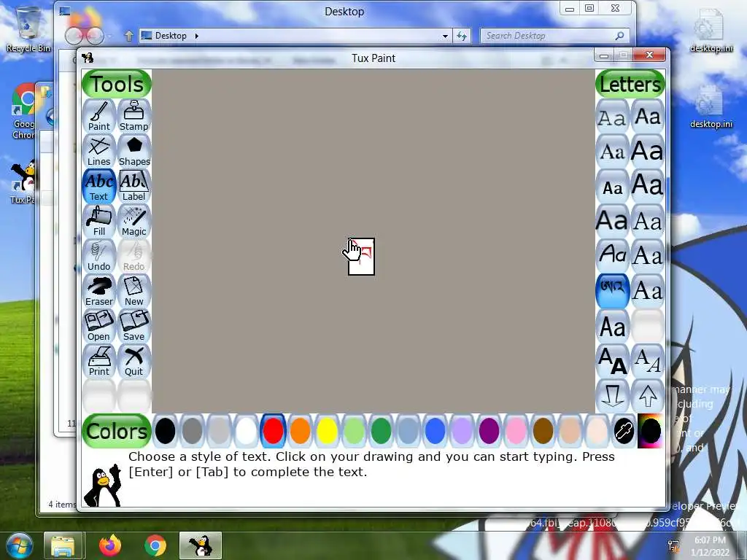
Task: Pick the Shapes tool
Action: 134,151
